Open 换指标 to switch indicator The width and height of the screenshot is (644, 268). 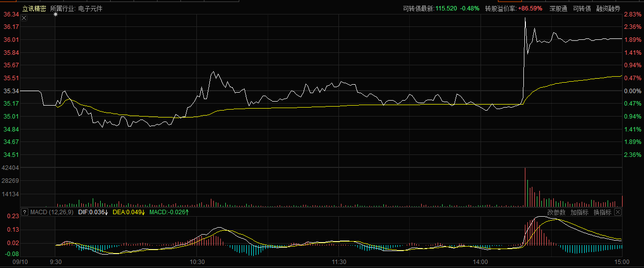(602, 212)
